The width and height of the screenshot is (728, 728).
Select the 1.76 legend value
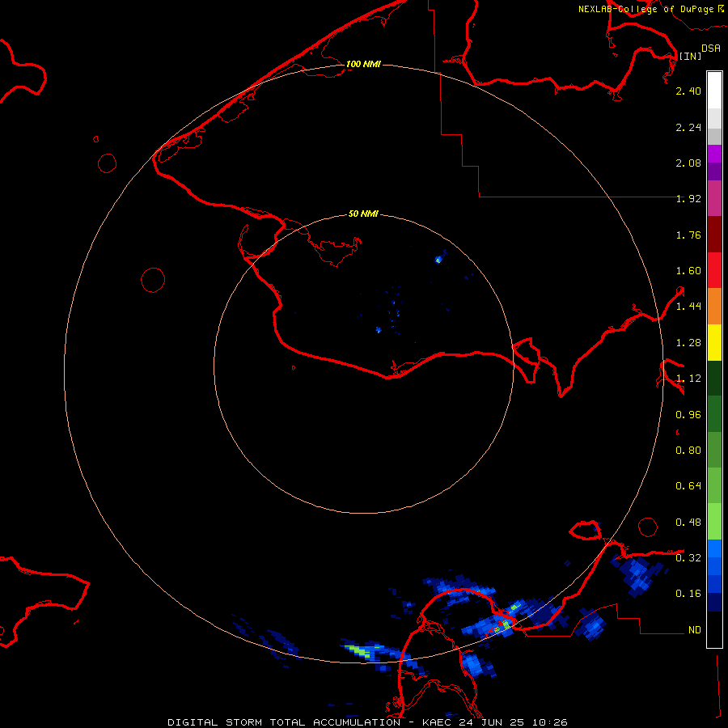pyautogui.click(x=688, y=235)
